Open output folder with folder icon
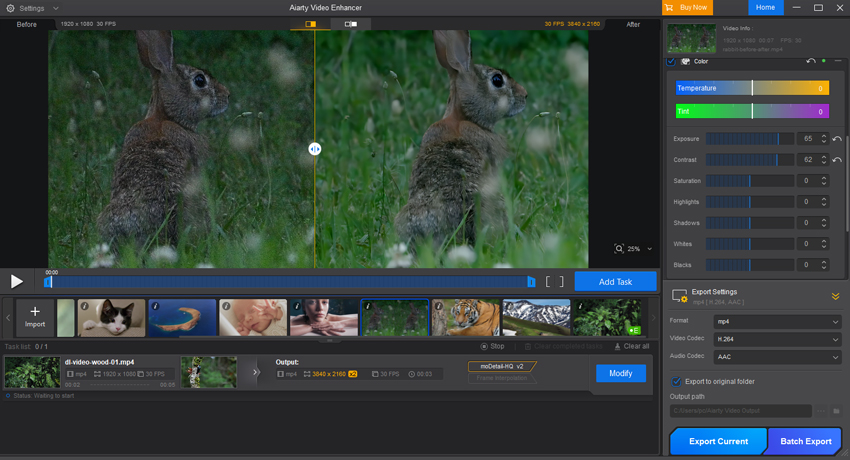 836,411
